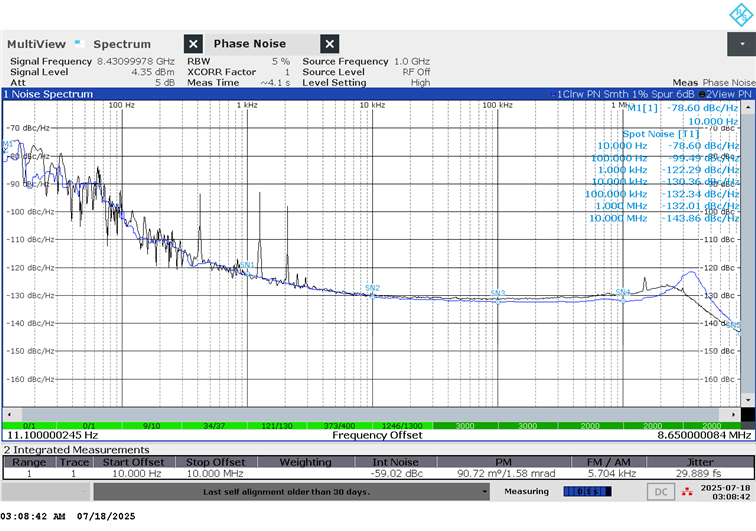Screen dimensions: 756x531
Task: Click the horizontal scrollbar track
Action: click(370, 414)
